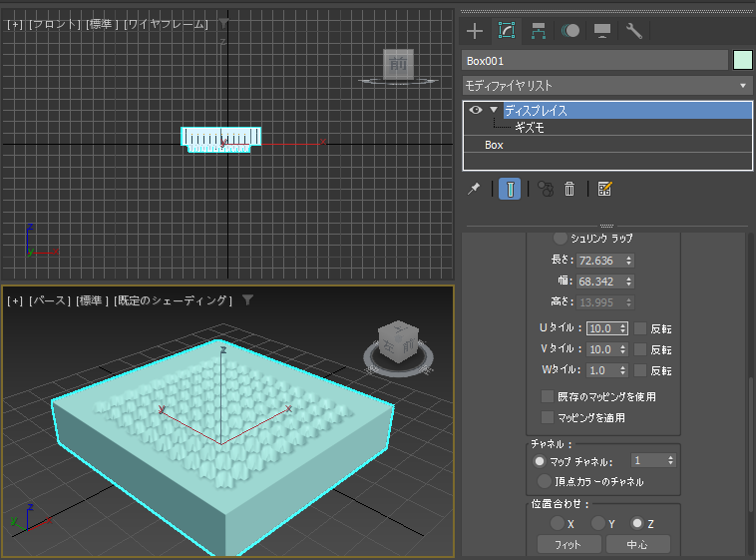This screenshot has width=756, height=560.
Task: Click the W タイル value field
Action: point(603,370)
